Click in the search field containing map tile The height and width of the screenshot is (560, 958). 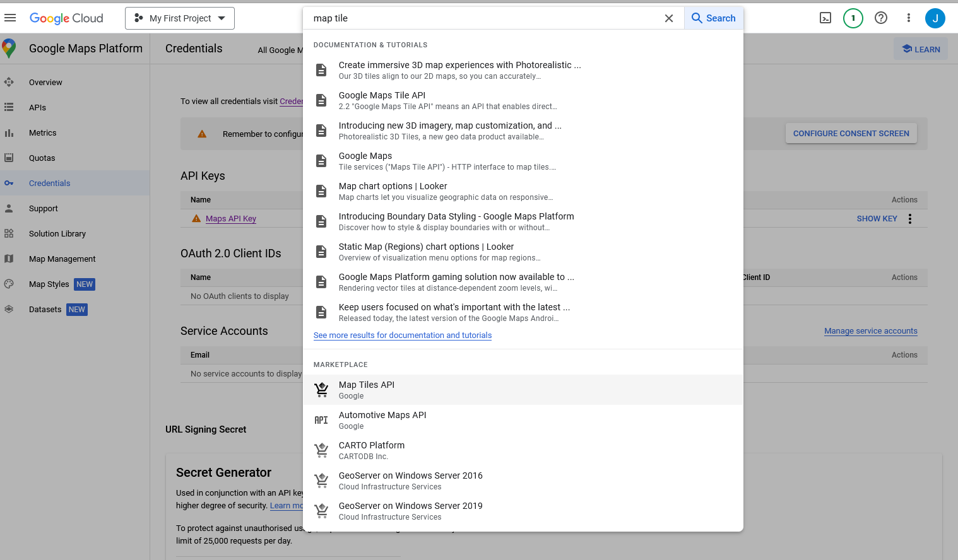(x=483, y=18)
